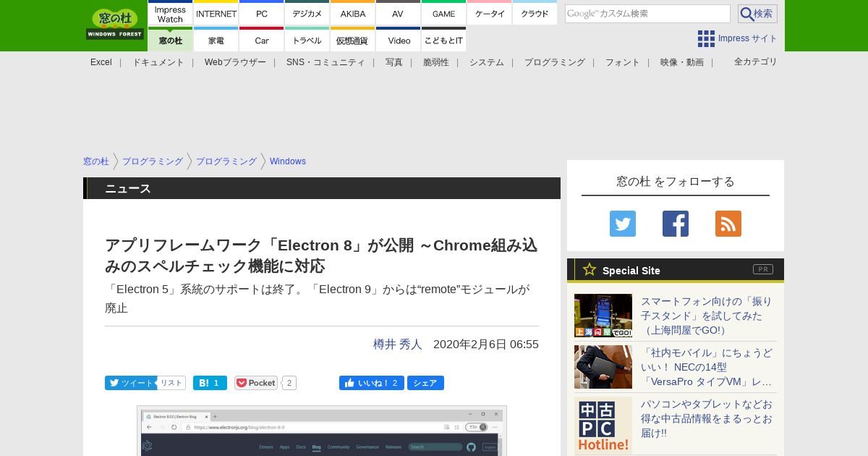Screen dimensions: 868x456
Task: Open the Car tab
Action: tap(262, 40)
